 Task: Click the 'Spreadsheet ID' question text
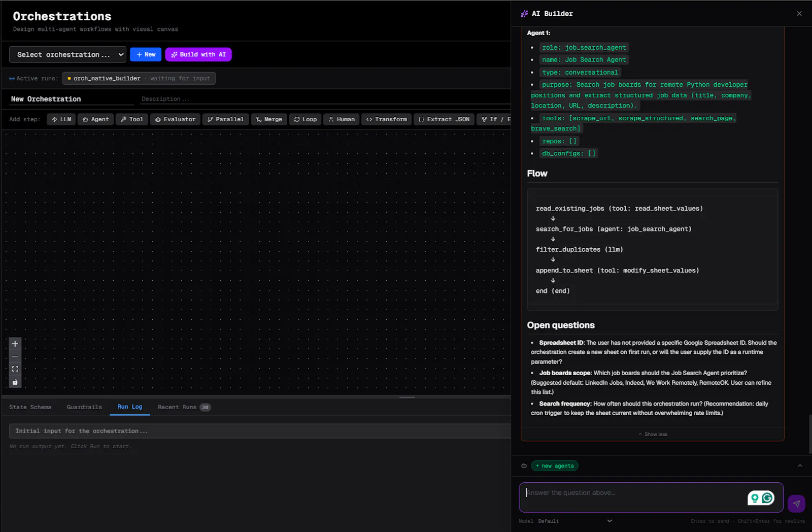[654, 352]
